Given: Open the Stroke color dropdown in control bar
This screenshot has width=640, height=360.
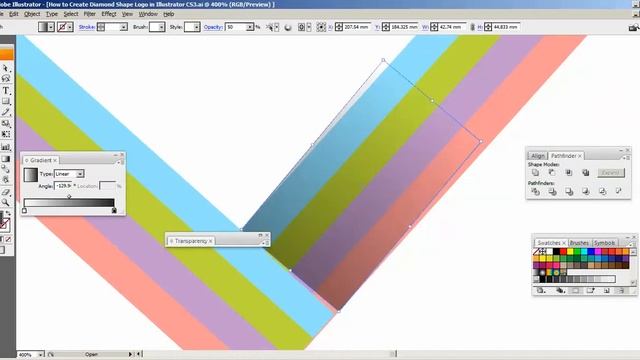Looking at the screenshot, I should (x=70, y=27).
